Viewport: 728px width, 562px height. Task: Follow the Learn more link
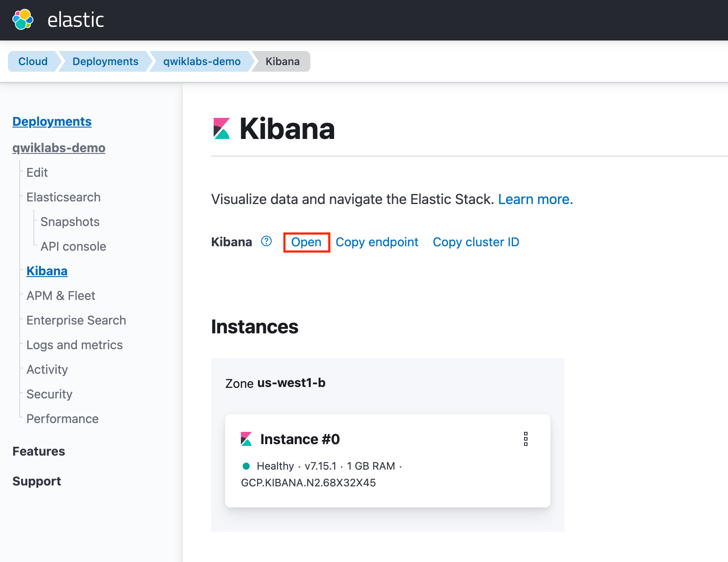point(535,200)
